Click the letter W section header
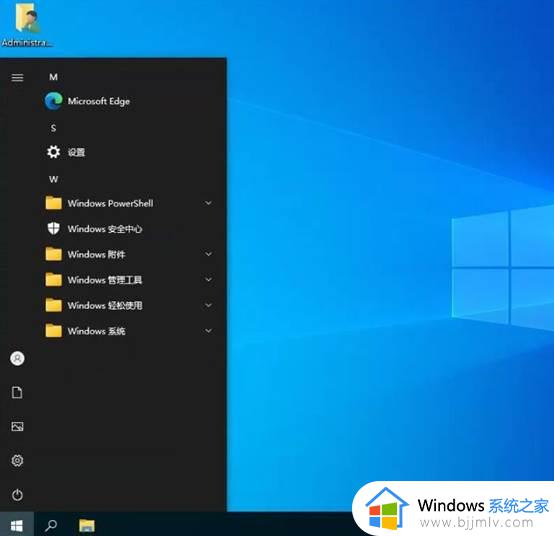554x536 pixels. 53,179
